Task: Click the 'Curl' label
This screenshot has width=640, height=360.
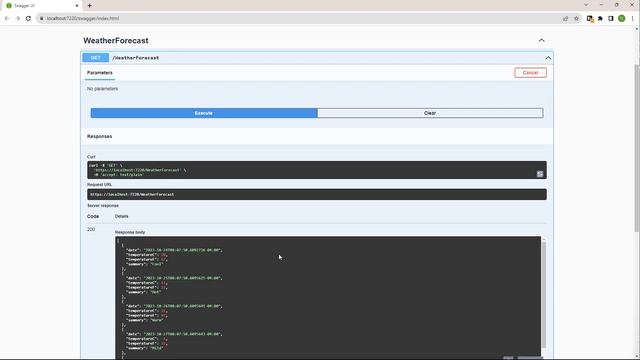Action: pyautogui.click(x=91, y=157)
